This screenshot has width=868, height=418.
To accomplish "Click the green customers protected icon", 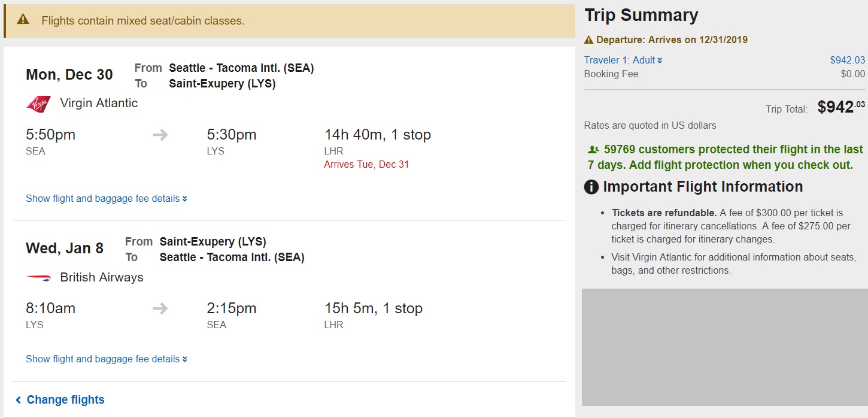I will [593, 150].
